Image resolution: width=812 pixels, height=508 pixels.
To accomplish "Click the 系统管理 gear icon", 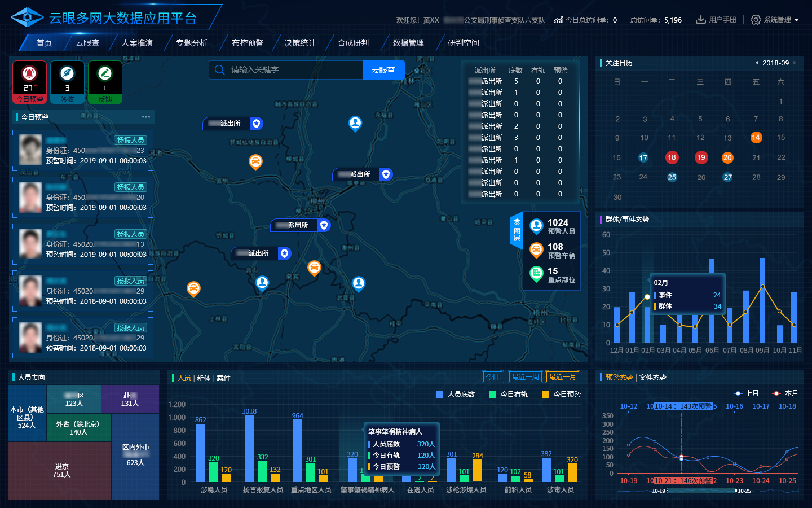I will coord(756,20).
